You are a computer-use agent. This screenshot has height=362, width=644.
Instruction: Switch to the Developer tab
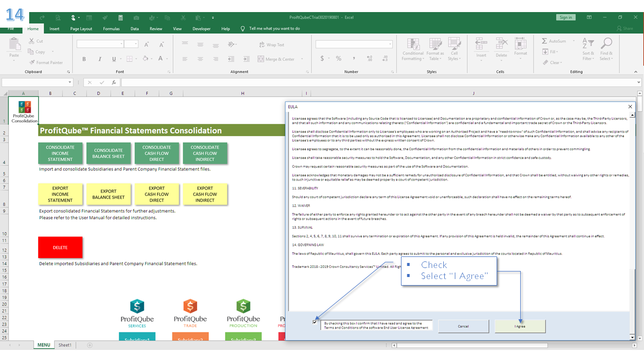pyautogui.click(x=201, y=29)
